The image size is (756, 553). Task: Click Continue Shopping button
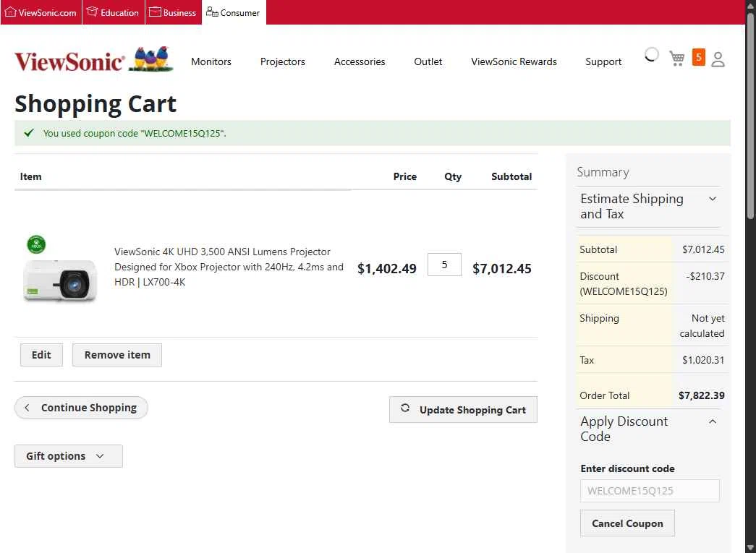point(81,408)
